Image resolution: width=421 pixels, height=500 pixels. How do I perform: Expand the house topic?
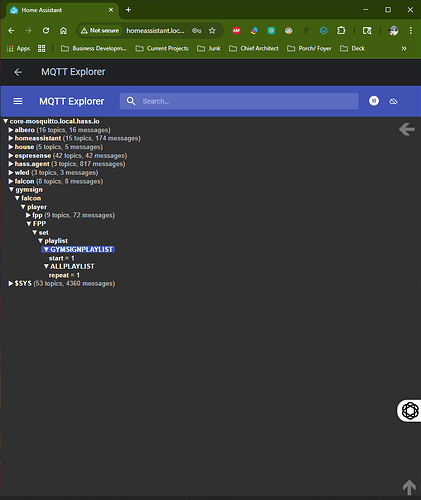pos(11,147)
